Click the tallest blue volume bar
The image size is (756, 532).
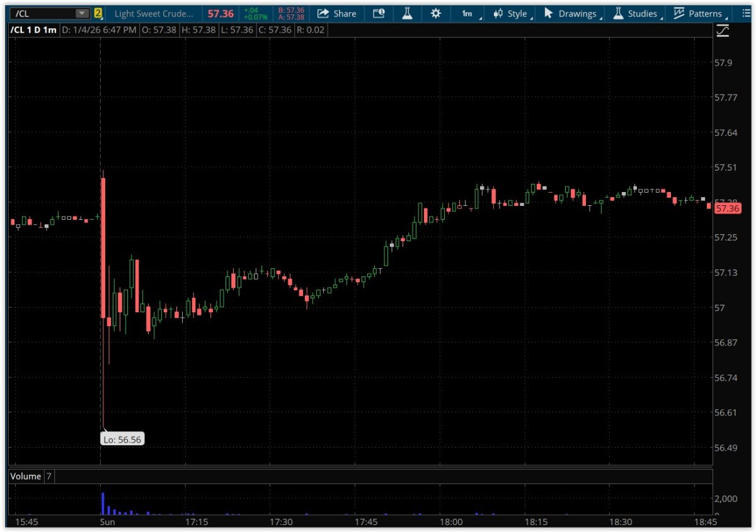tap(103, 504)
